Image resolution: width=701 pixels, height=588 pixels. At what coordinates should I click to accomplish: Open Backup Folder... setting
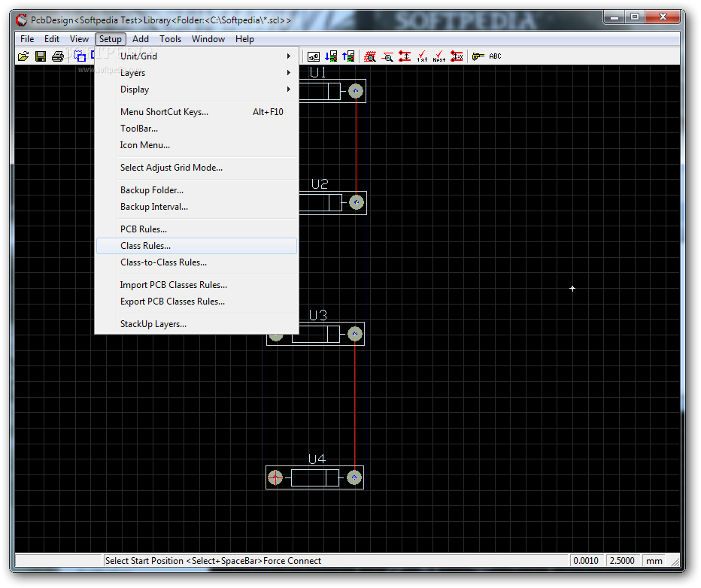point(197,190)
